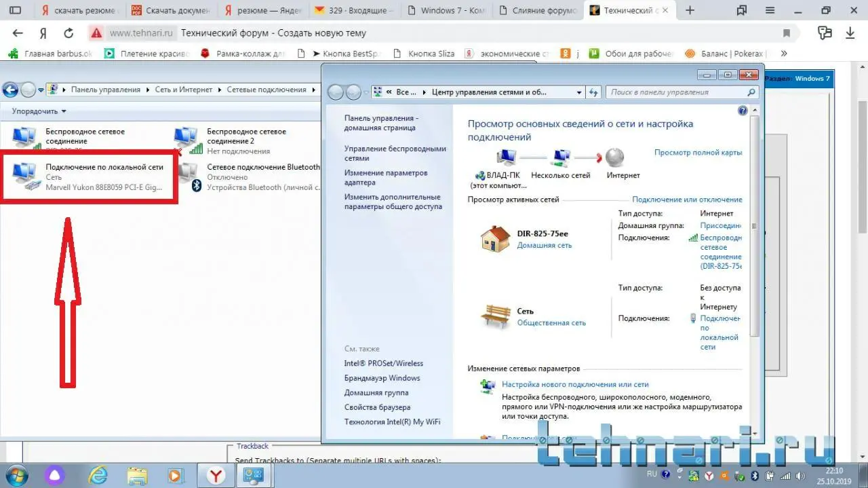This screenshot has width=868, height=488.
Task: Select Подключение по локальной сети adapter icon
Action: (x=26, y=176)
